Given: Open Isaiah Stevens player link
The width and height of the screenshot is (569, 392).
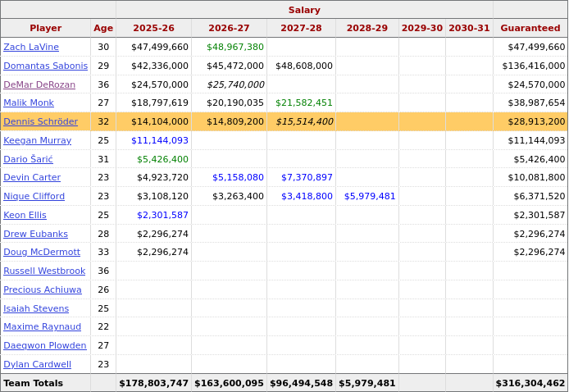Looking at the screenshot, I should (x=36, y=308).
